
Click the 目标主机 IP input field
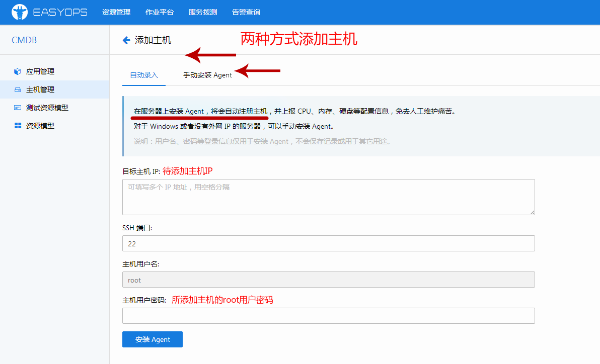327,196
